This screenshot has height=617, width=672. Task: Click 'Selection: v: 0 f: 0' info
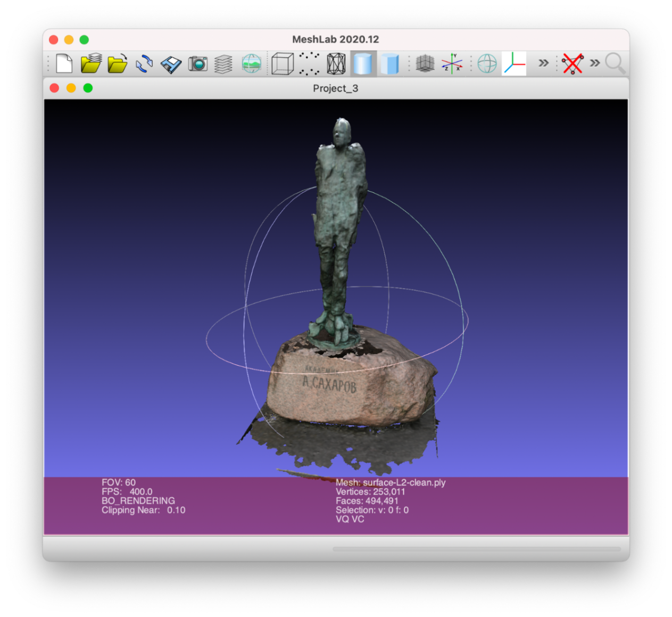372,510
